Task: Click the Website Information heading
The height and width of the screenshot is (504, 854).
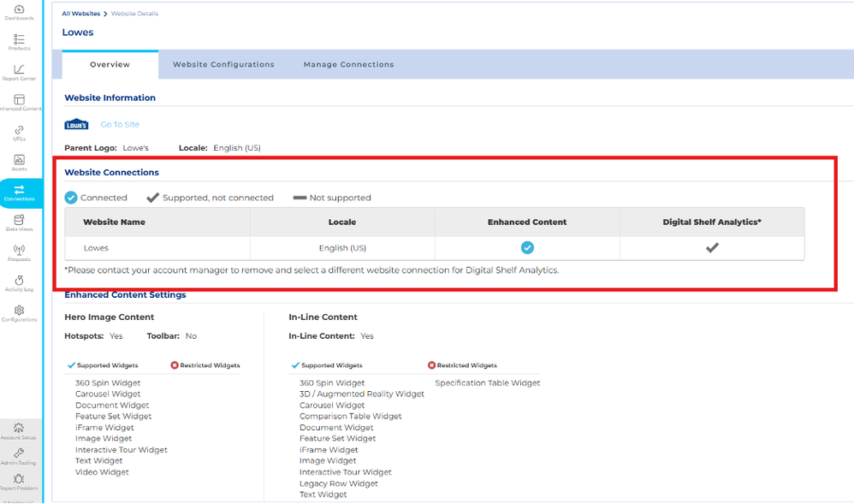Action: pyautogui.click(x=110, y=98)
